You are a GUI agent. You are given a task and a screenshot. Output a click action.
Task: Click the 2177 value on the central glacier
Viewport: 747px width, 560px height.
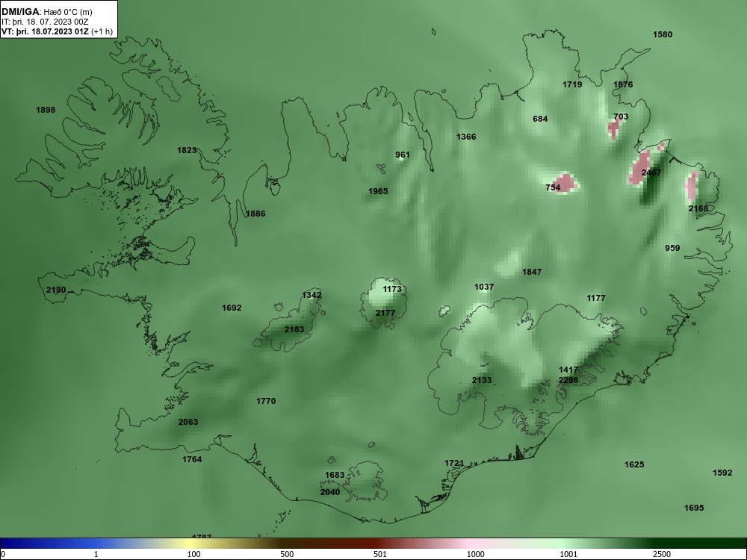click(385, 313)
